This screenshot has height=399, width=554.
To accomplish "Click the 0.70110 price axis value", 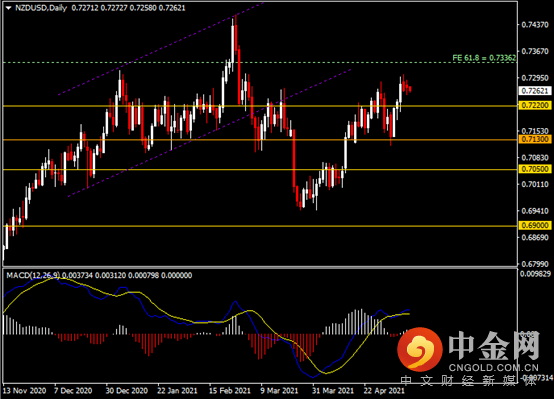I will pyautogui.click(x=535, y=184).
